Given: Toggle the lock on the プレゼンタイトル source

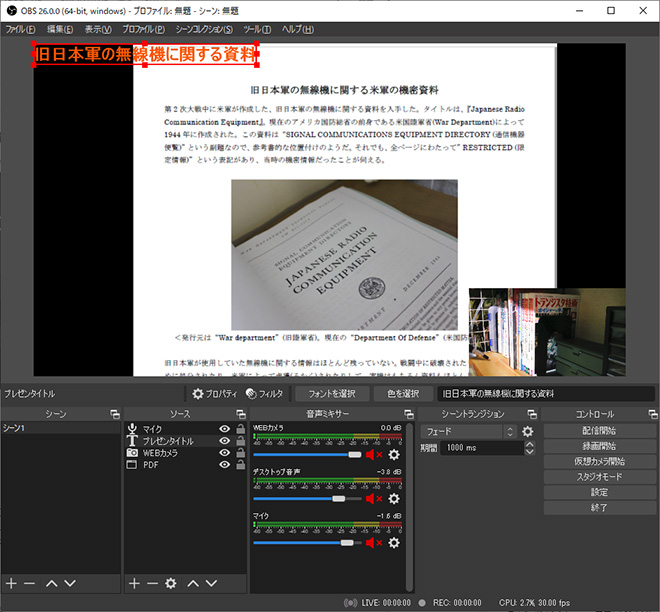Looking at the screenshot, I should (x=240, y=441).
